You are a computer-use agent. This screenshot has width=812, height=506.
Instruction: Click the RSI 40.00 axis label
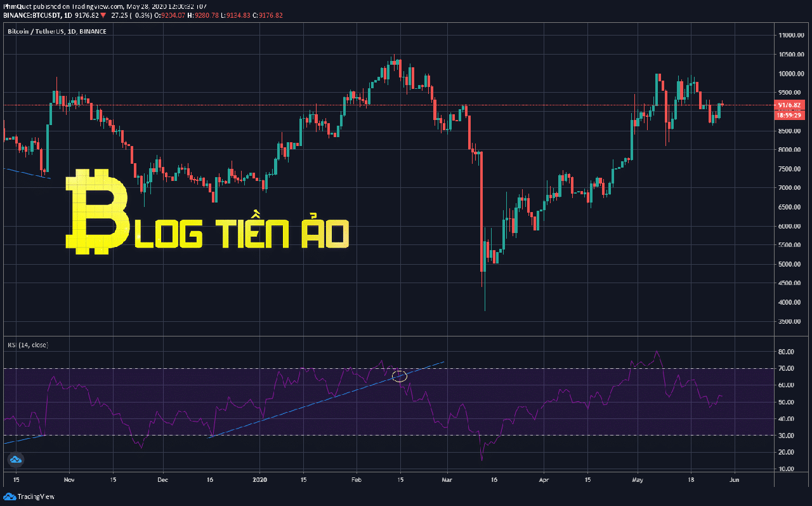[787, 418]
